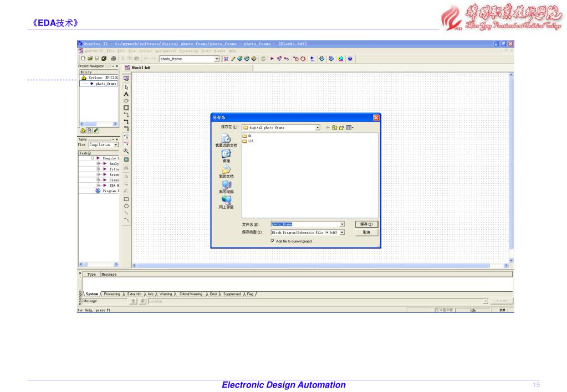Go to Desktop in save dialog sidebar
Viewport: 567px width, 392px height.
(226, 156)
